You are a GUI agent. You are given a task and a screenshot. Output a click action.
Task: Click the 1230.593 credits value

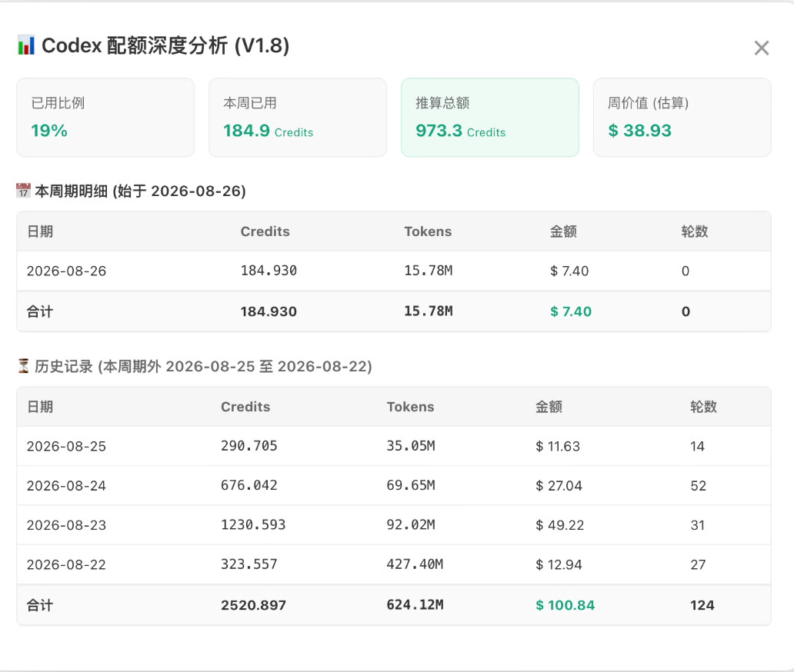coord(253,524)
